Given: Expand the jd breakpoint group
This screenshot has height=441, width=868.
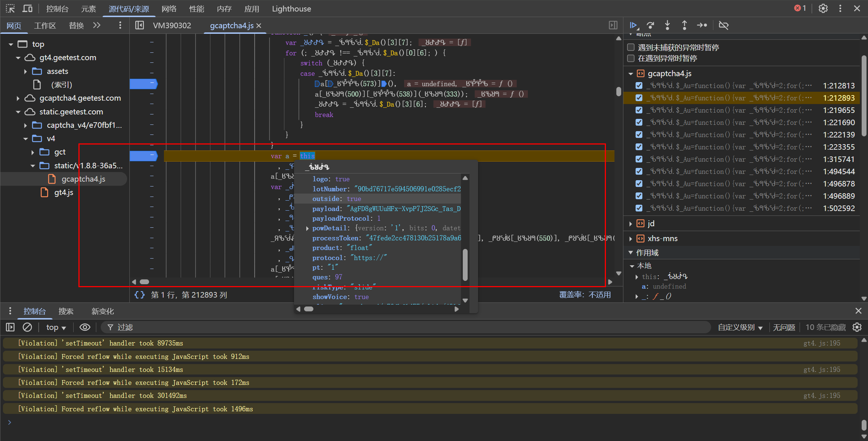Looking at the screenshot, I should point(630,224).
